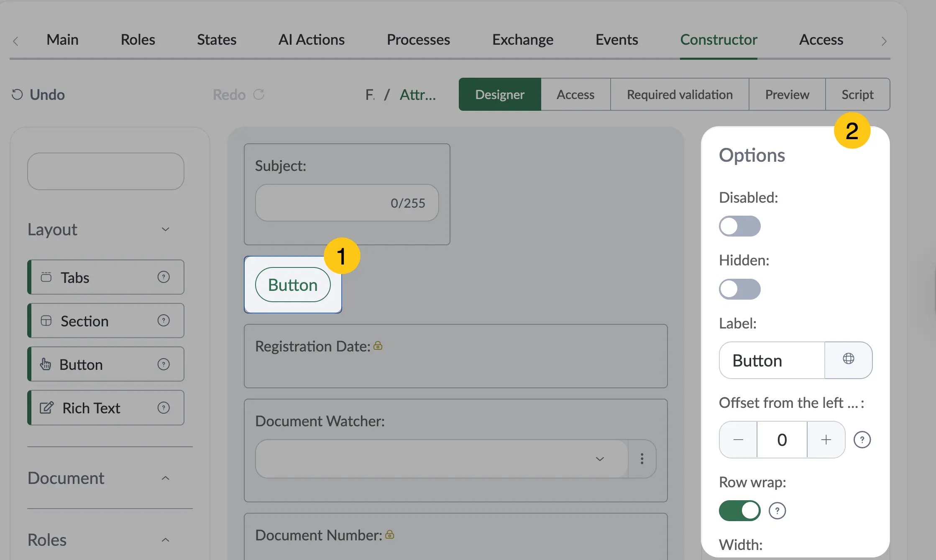Select the Rich Text layout component

point(106,407)
